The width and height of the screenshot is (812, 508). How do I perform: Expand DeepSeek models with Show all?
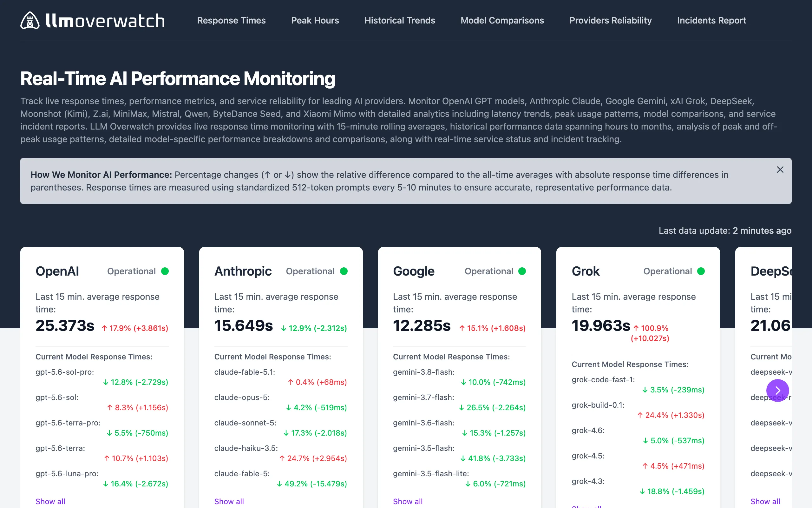[x=765, y=501]
